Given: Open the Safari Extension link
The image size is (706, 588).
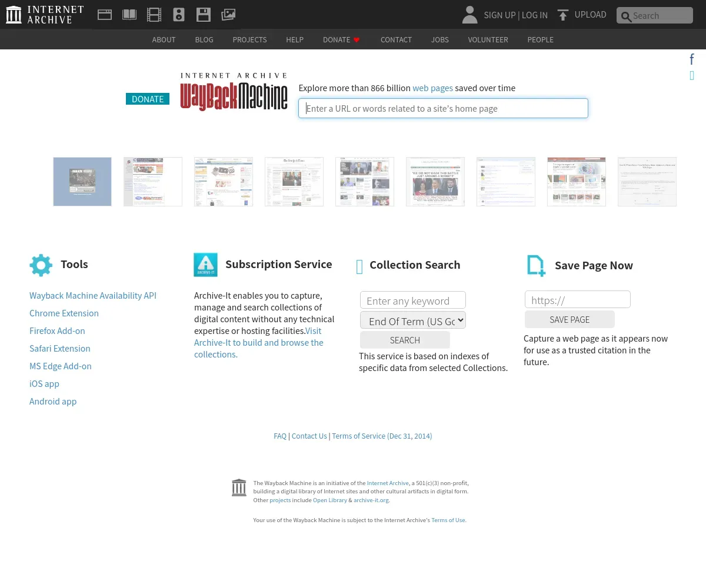Looking at the screenshot, I should pyautogui.click(x=60, y=349).
